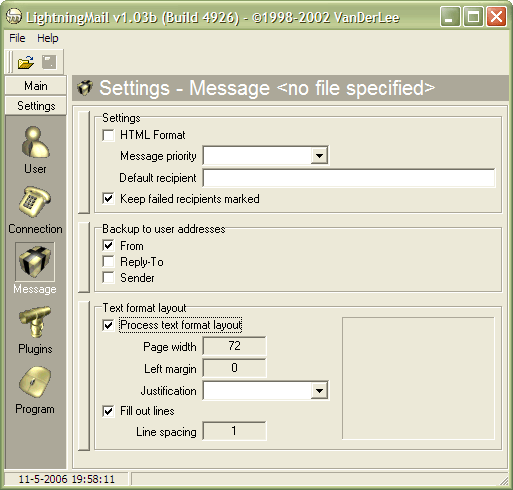This screenshot has width=513, height=490.
Task: Click the toolbar drag handle grip
Action: [x=10, y=62]
